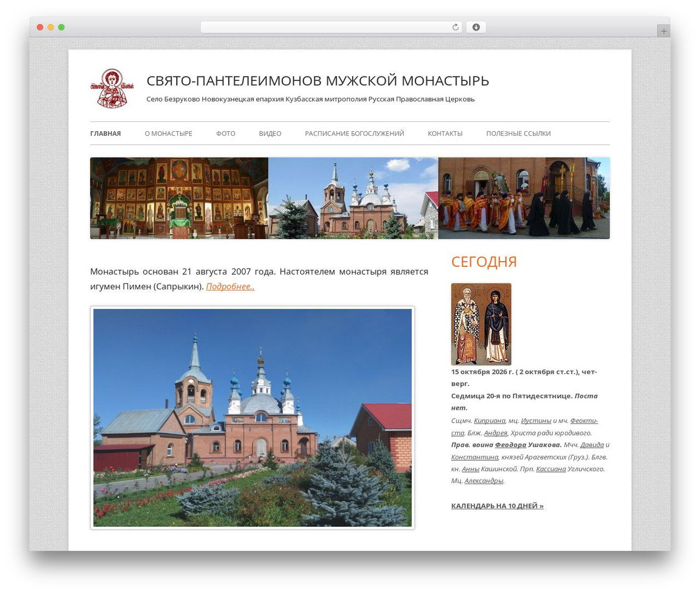700x593 pixels.
Task: Follow the Давида saint link
Action: [592, 445]
